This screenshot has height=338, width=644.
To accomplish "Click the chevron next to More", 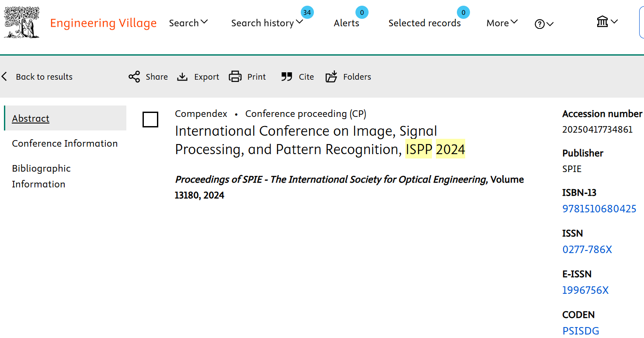I will tap(514, 22).
